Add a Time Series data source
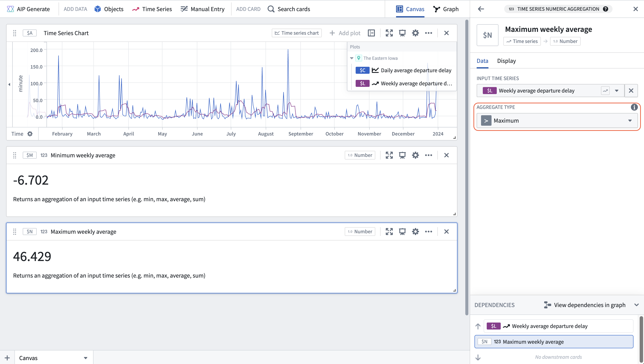 point(152,9)
